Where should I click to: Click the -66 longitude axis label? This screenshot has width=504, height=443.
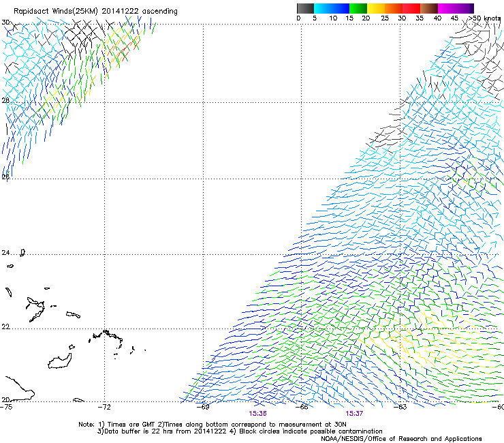(x=302, y=407)
